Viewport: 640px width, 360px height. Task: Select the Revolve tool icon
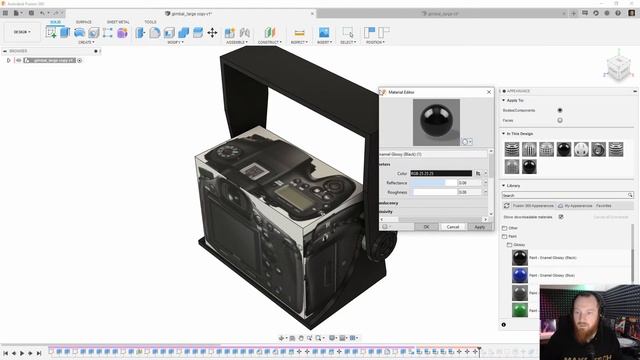click(x=79, y=32)
